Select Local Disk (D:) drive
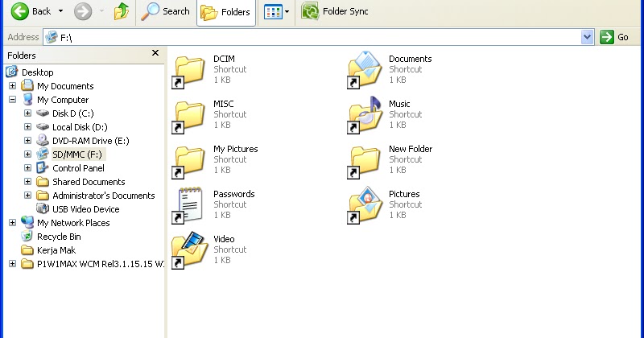Screen dimensions: 644x338 pyautogui.click(x=72, y=127)
